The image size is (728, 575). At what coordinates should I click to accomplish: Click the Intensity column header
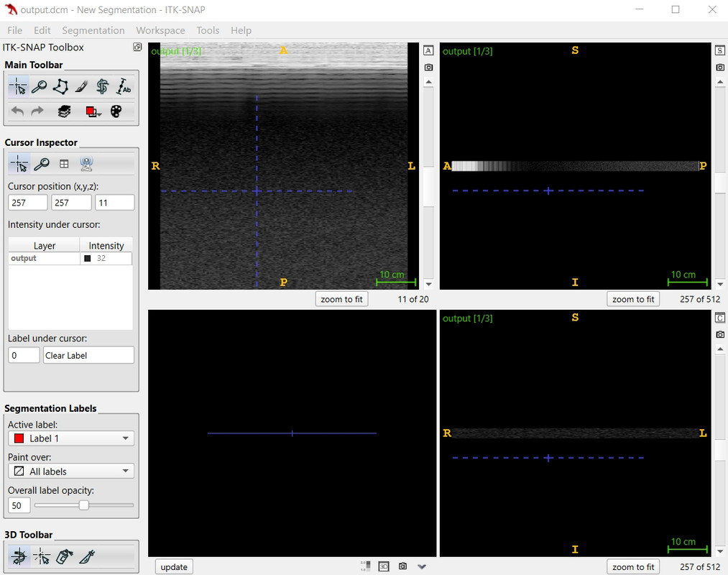106,245
